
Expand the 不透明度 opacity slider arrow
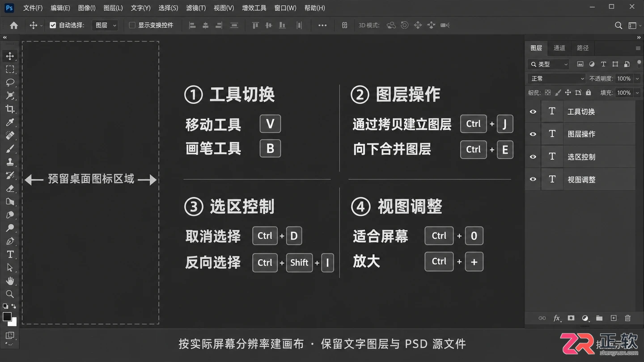pos(637,79)
